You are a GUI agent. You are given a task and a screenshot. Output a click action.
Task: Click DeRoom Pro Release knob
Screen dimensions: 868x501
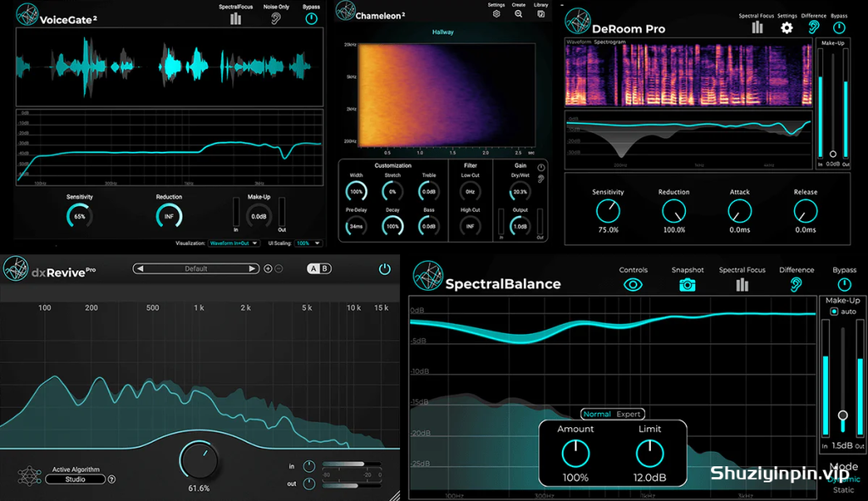pos(805,211)
